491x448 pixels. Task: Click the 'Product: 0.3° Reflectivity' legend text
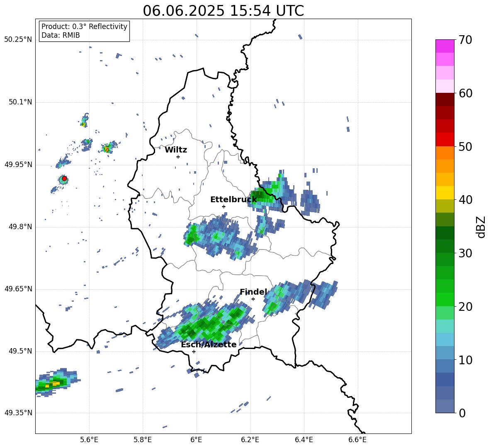click(84, 27)
